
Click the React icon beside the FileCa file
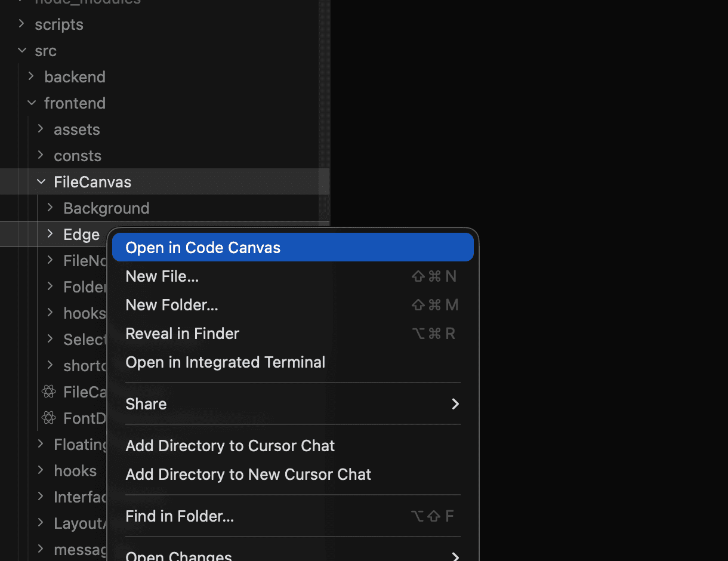pos(48,392)
